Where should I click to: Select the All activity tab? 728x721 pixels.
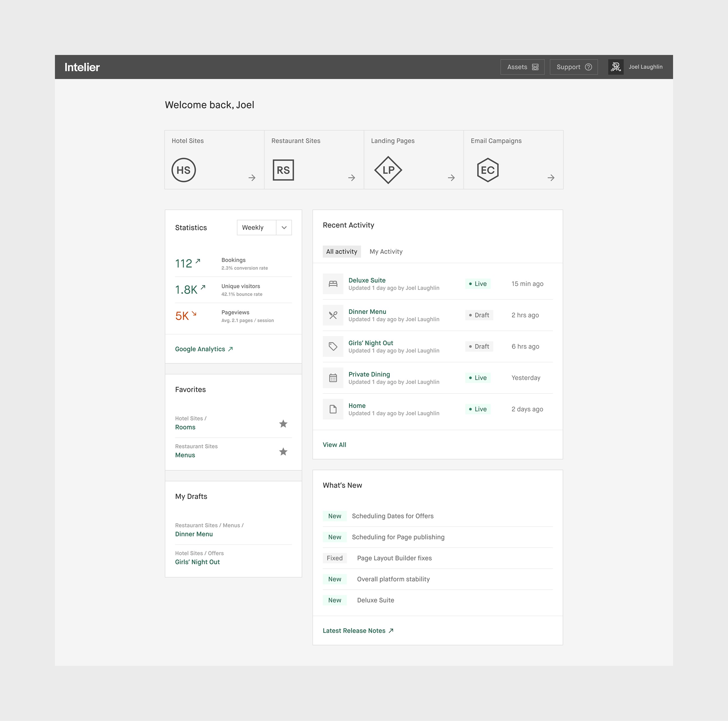pyautogui.click(x=341, y=251)
